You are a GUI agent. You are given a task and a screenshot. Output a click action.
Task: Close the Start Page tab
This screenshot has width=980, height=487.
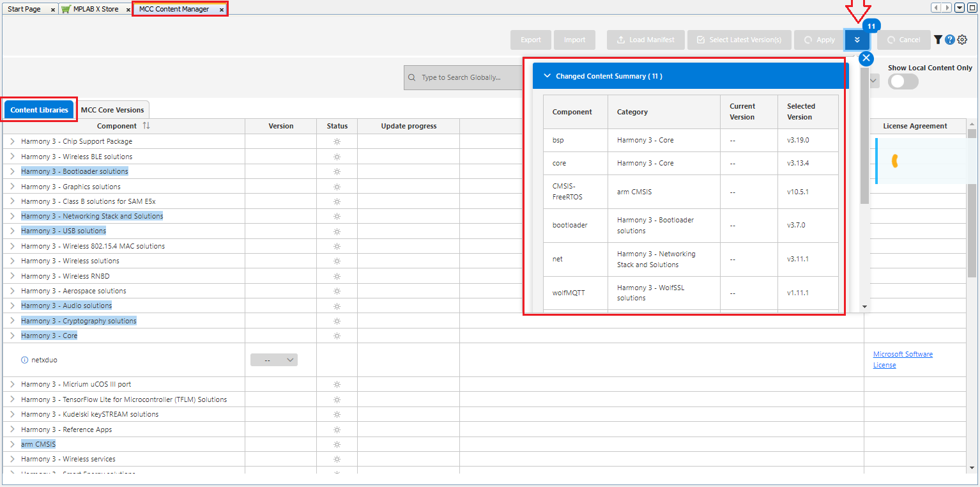pos(52,10)
